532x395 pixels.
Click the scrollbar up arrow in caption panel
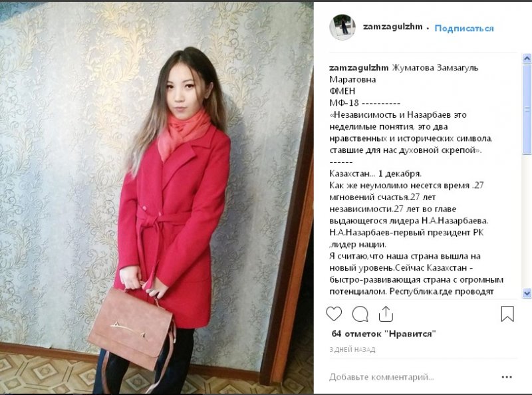(x=527, y=59)
